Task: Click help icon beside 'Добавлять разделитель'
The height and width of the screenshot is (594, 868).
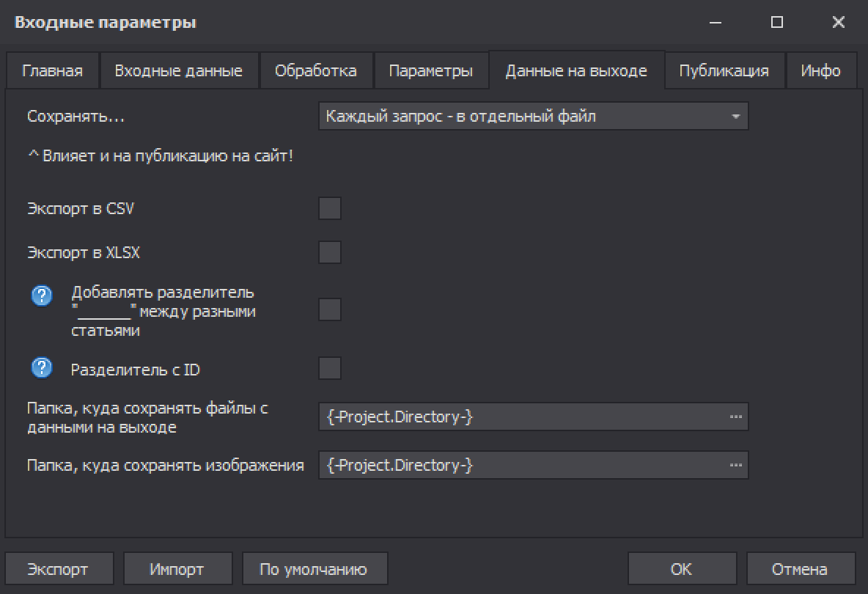Action: point(42,296)
